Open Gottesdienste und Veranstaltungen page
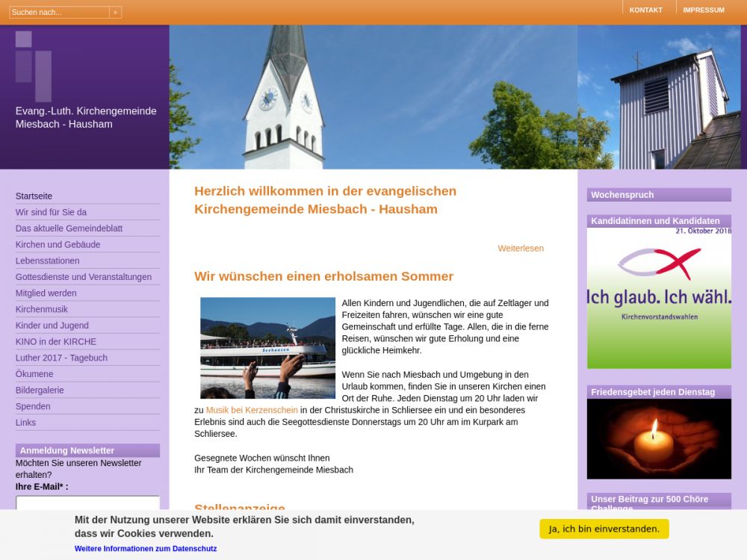This screenshot has width=747, height=560. pos(83,277)
